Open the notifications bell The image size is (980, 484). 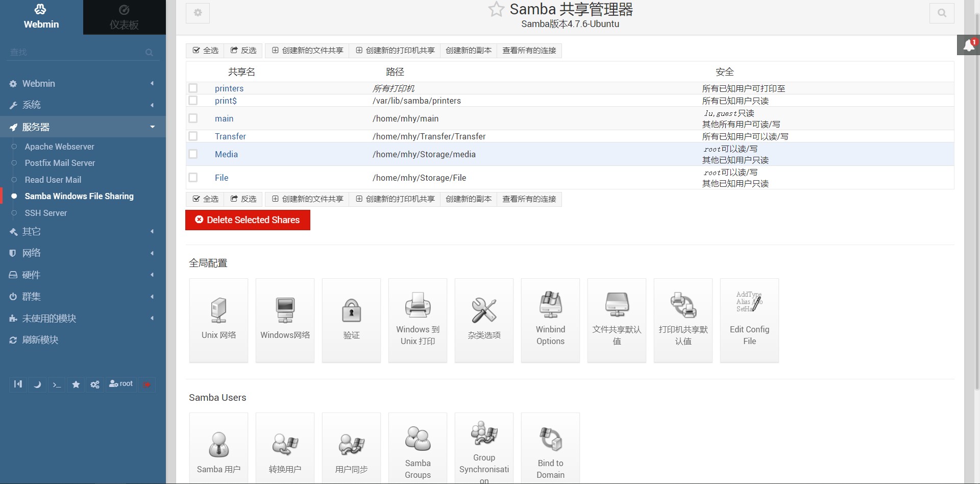point(968,45)
